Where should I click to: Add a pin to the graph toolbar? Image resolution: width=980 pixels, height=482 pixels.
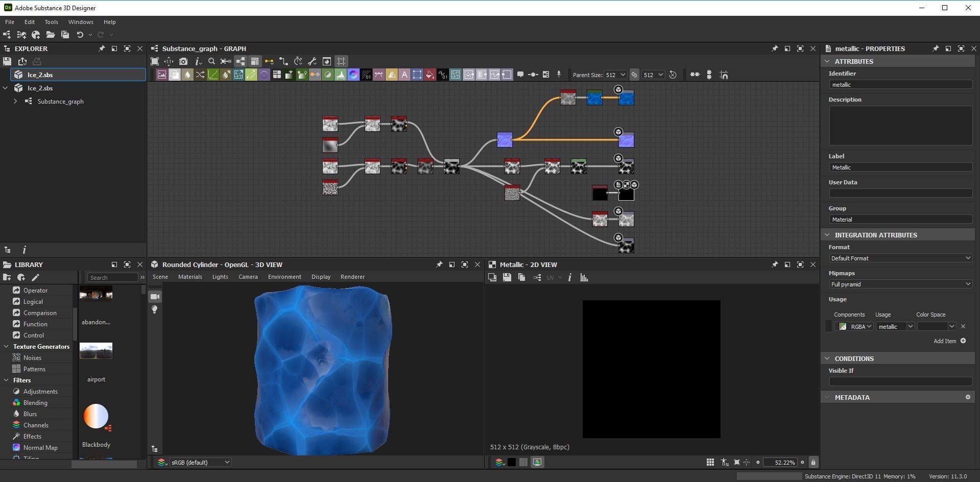click(x=559, y=75)
